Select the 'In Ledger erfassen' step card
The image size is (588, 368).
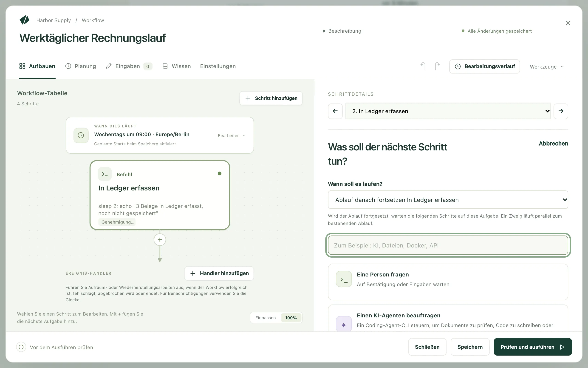[160, 195]
